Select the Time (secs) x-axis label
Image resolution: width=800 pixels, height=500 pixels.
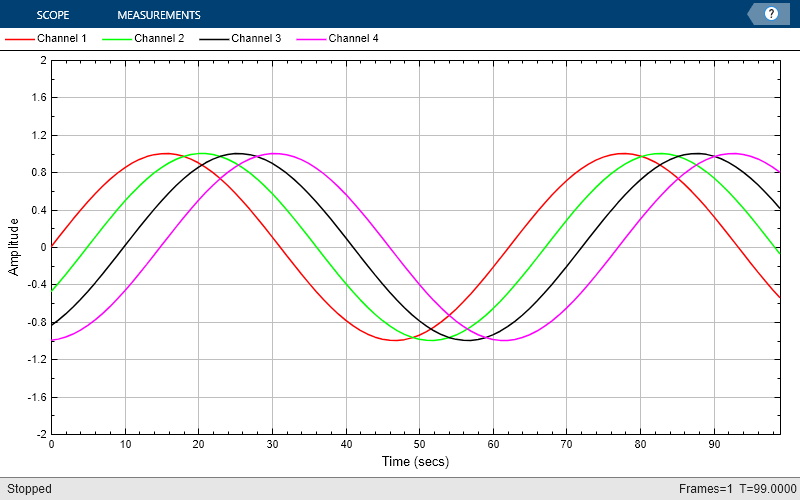pos(416,462)
